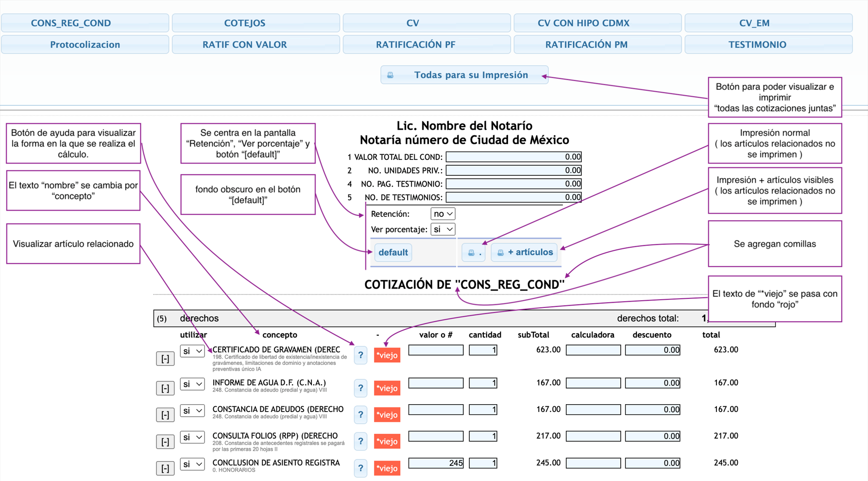868x481 pixels.
Task: Click 'INFORME DE AGUA D.F. (C.N.A.)' concept text
Action: [269, 383]
